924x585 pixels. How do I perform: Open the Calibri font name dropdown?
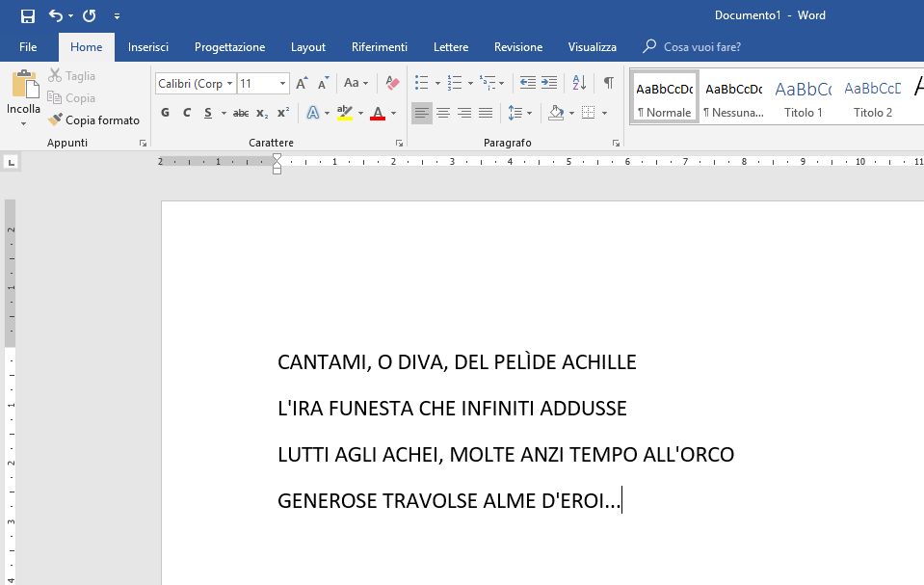click(230, 84)
